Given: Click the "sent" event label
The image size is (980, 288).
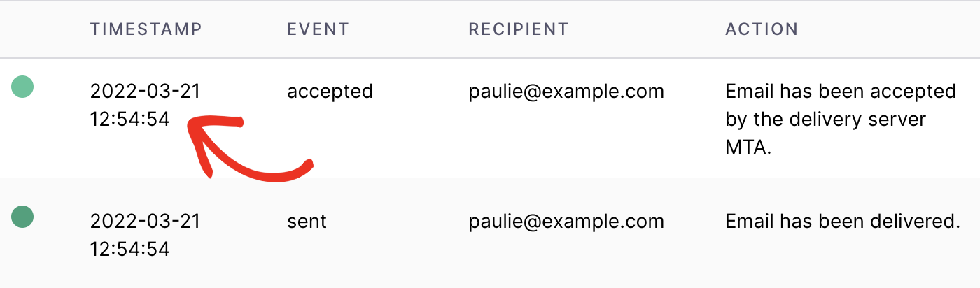Looking at the screenshot, I should point(307,222).
